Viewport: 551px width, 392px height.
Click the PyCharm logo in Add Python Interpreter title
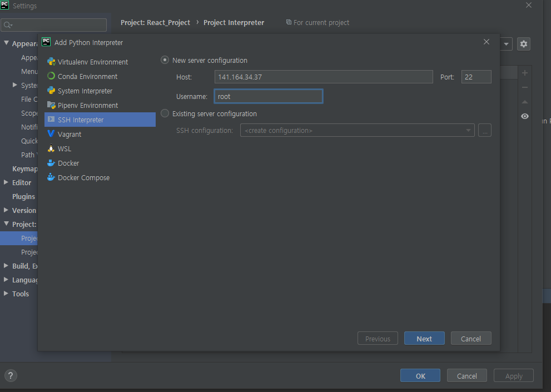pos(46,42)
